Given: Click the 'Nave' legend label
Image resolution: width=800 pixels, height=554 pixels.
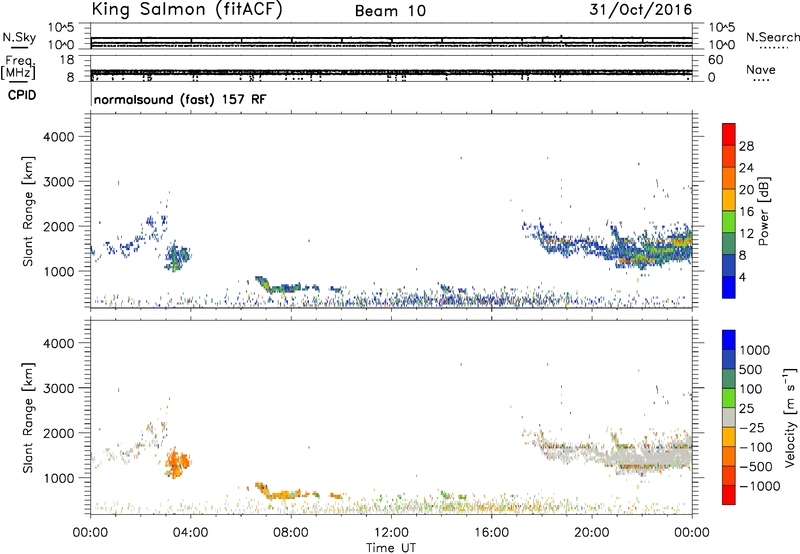Looking at the screenshot, I should click(761, 69).
